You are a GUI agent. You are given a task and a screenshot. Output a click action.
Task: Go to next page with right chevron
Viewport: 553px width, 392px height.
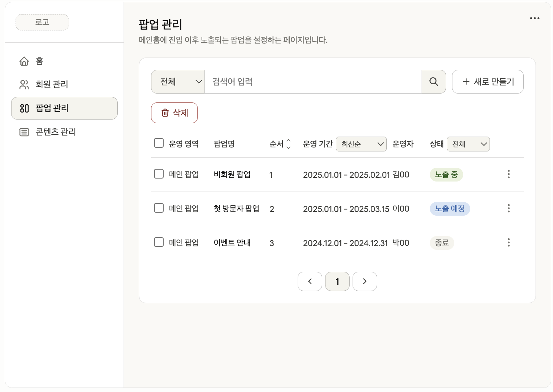[x=365, y=281]
